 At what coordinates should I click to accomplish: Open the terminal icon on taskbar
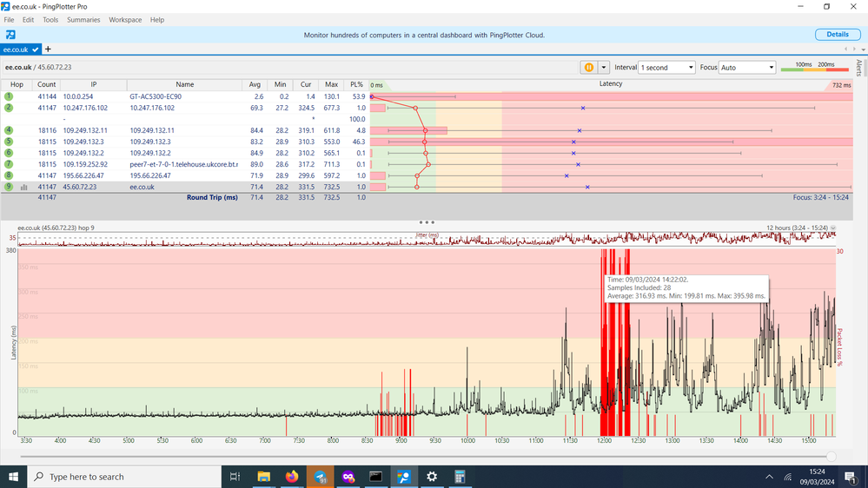click(376, 477)
